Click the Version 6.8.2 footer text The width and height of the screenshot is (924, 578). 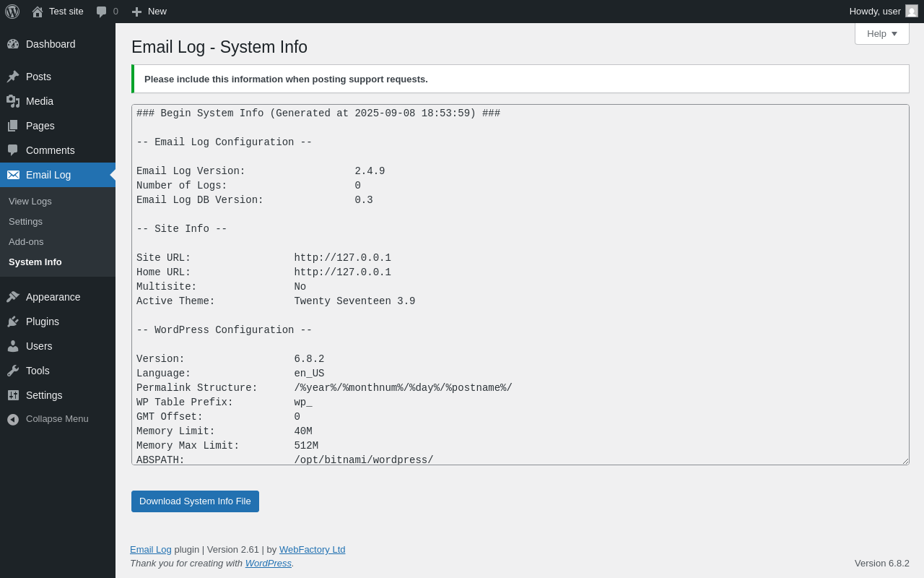pos(882,564)
